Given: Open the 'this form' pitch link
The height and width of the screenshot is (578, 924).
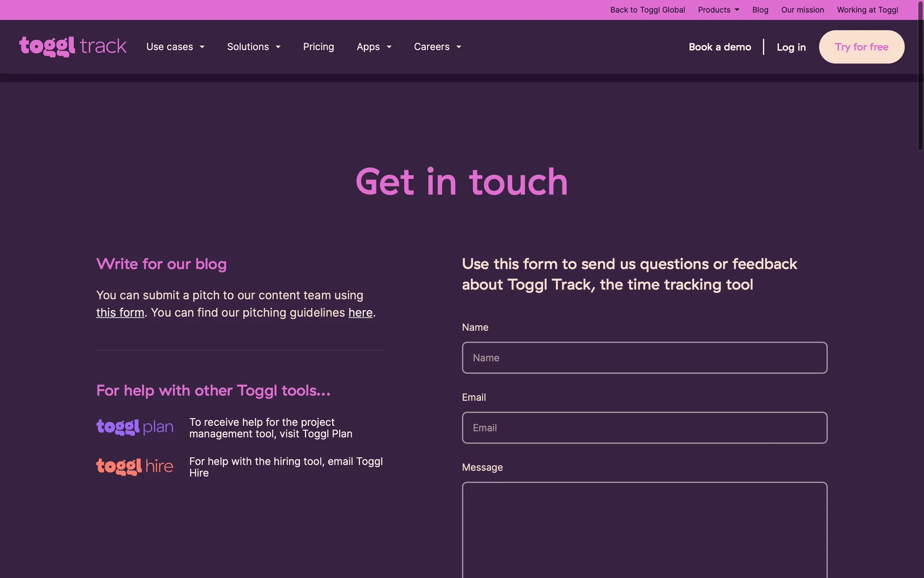Looking at the screenshot, I should pos(120,313).
